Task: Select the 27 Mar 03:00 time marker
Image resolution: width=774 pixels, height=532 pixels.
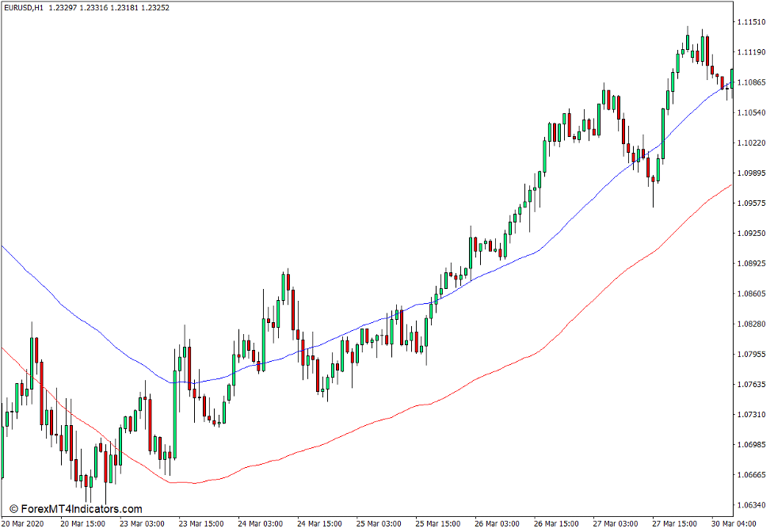Action: (x=617, y=524)
